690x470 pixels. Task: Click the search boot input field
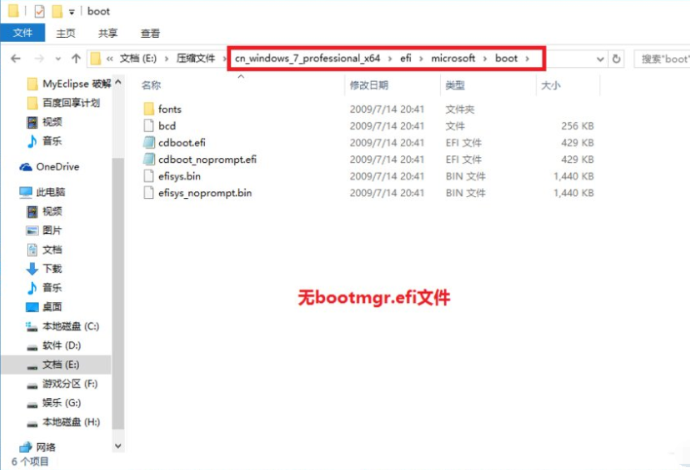[662, 59]
